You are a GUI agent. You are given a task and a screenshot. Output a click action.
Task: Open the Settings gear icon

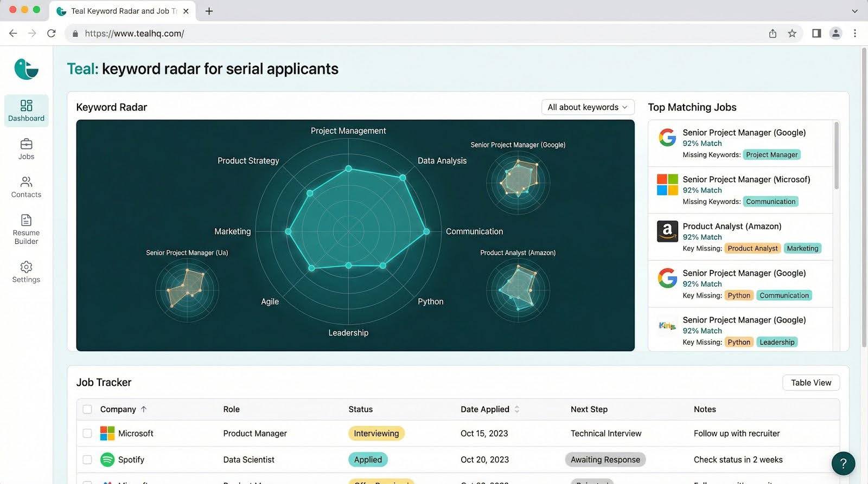(x=26, y=267)
